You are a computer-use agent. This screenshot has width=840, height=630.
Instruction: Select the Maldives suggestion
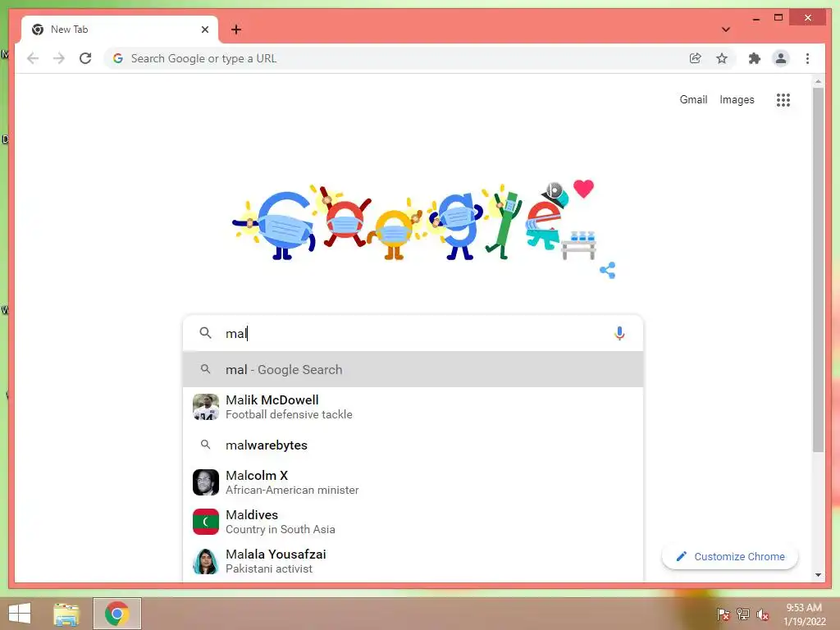point(413,522)
